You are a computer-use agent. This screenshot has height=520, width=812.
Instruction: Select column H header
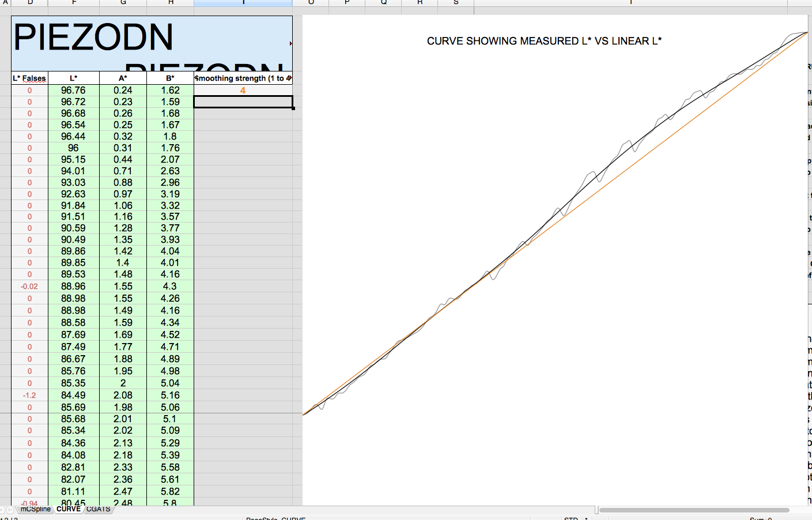(x=171, y=3)
